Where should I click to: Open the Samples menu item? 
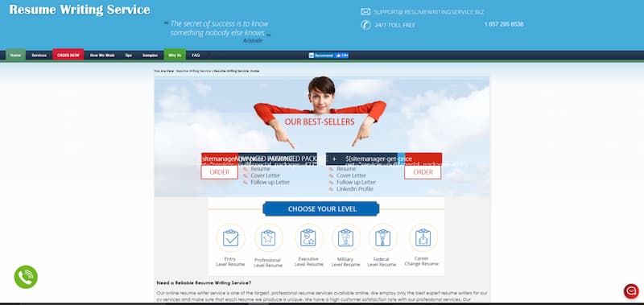150,55
